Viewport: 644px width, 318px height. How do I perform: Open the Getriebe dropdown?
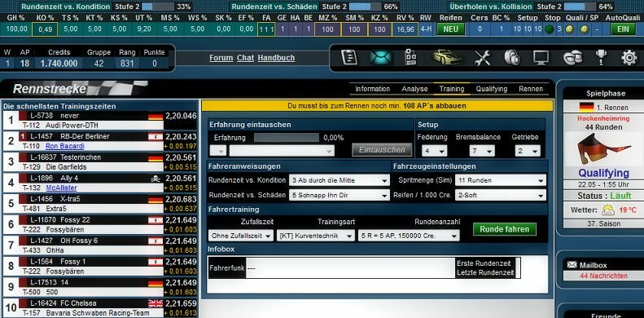click(x=528, y=151)
